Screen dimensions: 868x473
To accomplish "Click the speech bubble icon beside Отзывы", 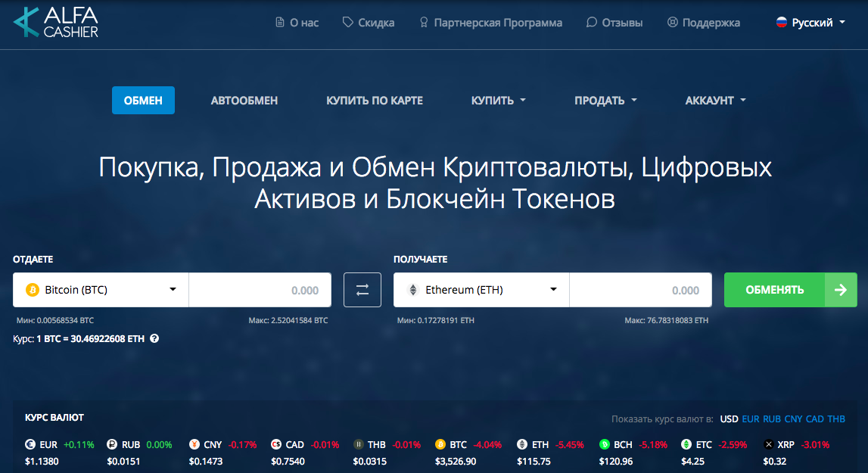I will click(x=591, y=22).
